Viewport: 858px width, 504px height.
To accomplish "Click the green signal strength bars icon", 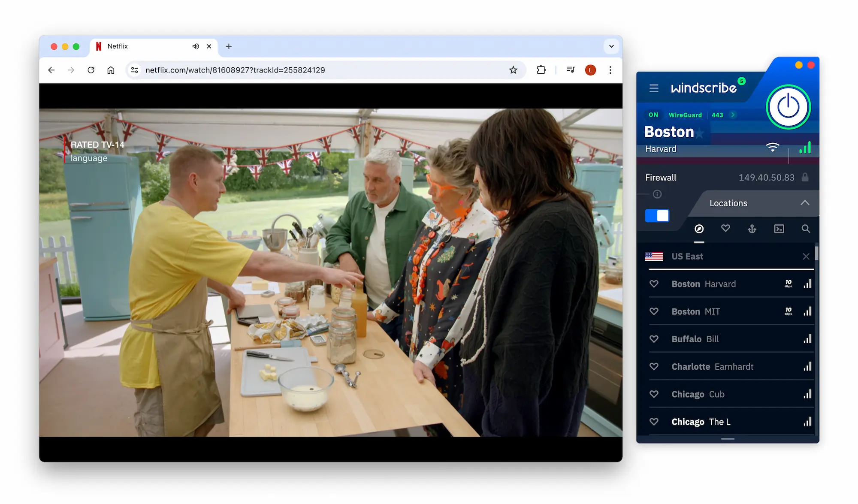I will pyautogui.click(x=805, y=148).
